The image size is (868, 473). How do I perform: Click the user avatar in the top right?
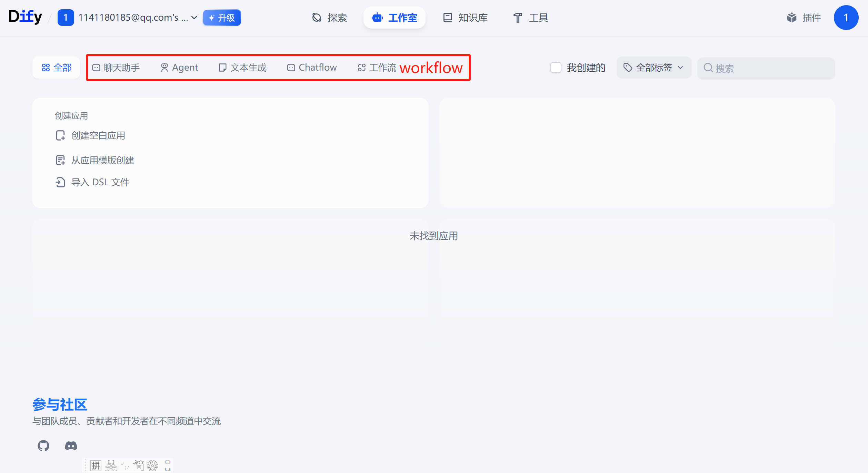(846, 18)
